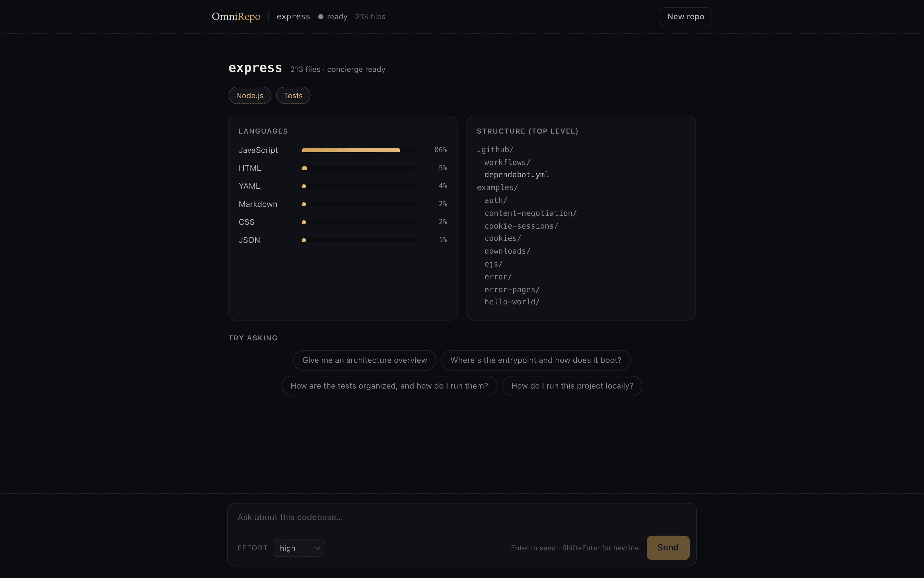The width and height of the screenshot is (924, 578).
Task: Open the examples/ folder entry
Action: pyautogui.click(x=498, y=187)
